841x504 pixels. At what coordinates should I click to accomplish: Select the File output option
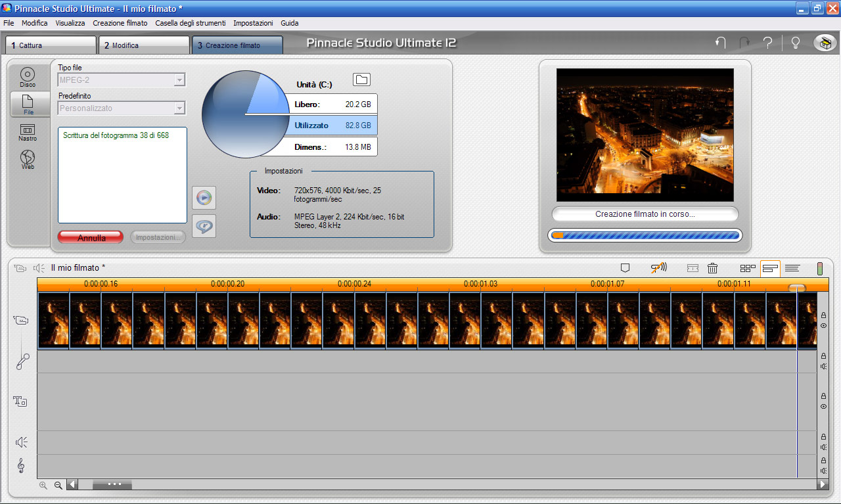pyautogui.click(x=28, y=104)
